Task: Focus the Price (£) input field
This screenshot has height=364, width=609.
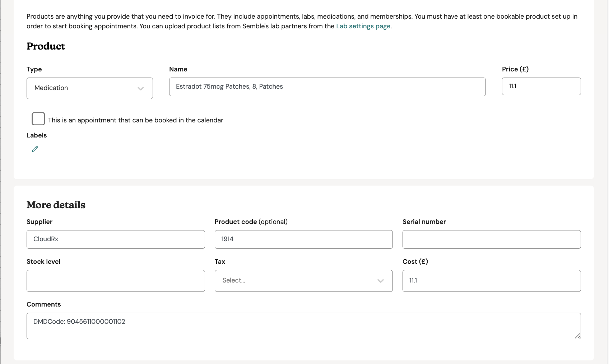Action: pos(541,87)
